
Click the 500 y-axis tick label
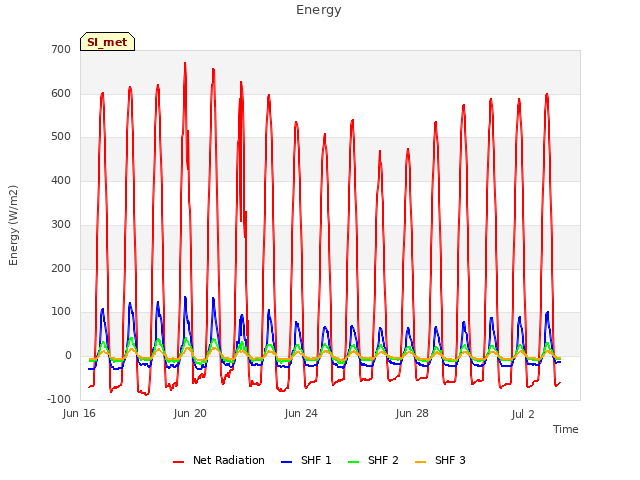point(61,137)
